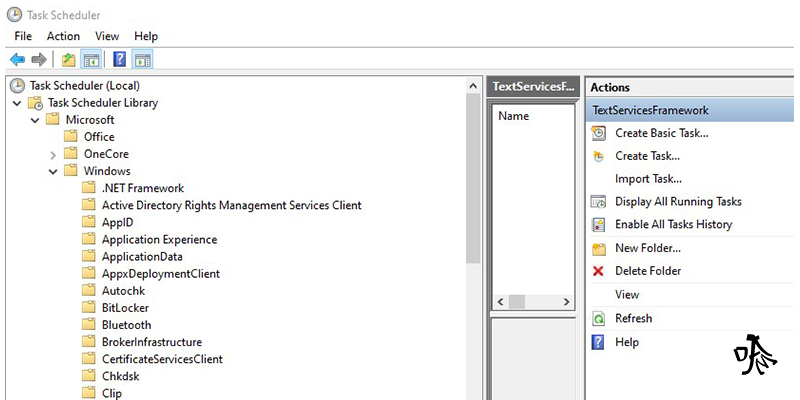Screen dimensions: 800x400
Task: Expand the OneCore tree node
Action: 53,155
